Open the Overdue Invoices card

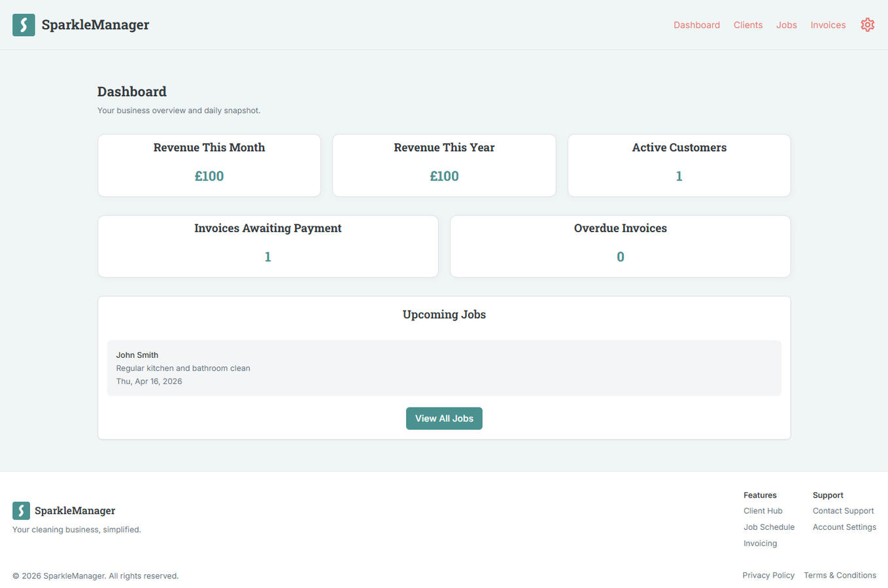[x=620, y=246]
